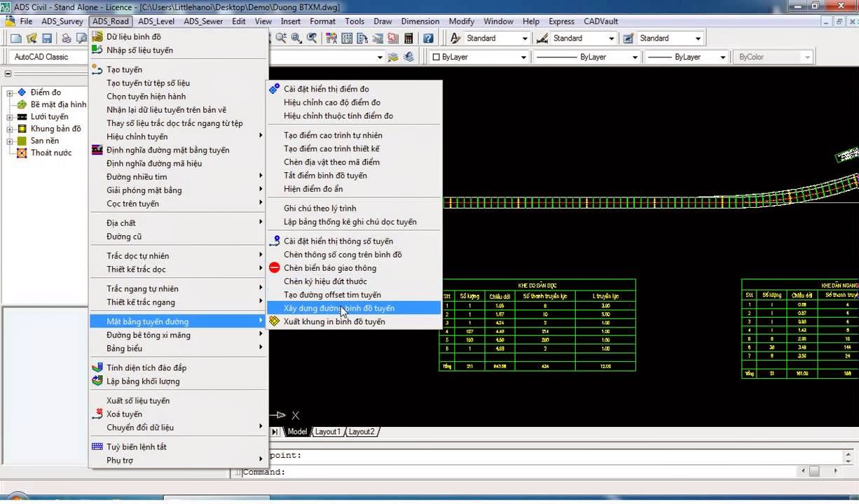Click the New drawing file icon
This screenshot has height=504, width=859.
[15, 38]
